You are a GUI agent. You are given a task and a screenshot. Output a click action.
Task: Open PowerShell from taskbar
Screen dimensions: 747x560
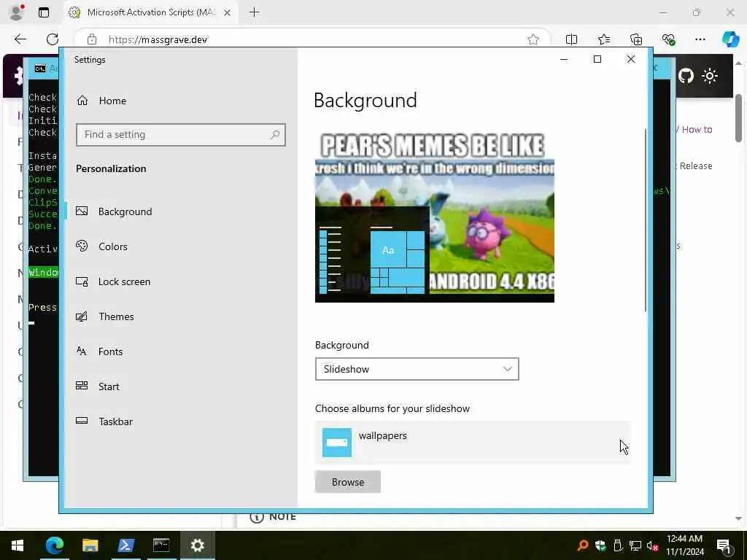[125, 545]
